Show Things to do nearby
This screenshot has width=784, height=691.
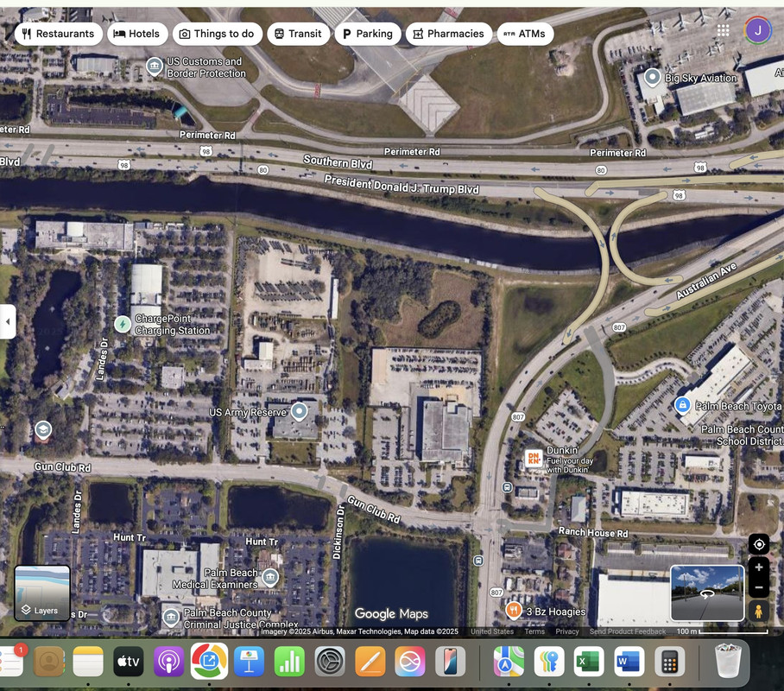point(217,34)
